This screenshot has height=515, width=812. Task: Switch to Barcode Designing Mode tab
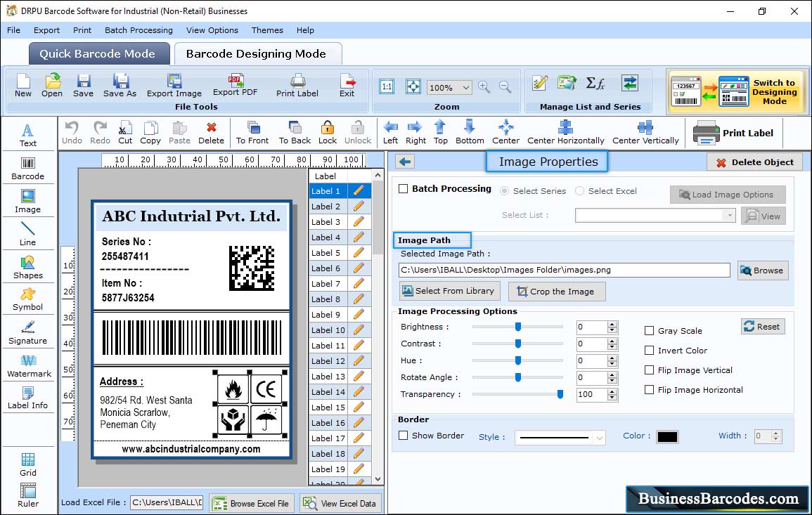point(257,54)
